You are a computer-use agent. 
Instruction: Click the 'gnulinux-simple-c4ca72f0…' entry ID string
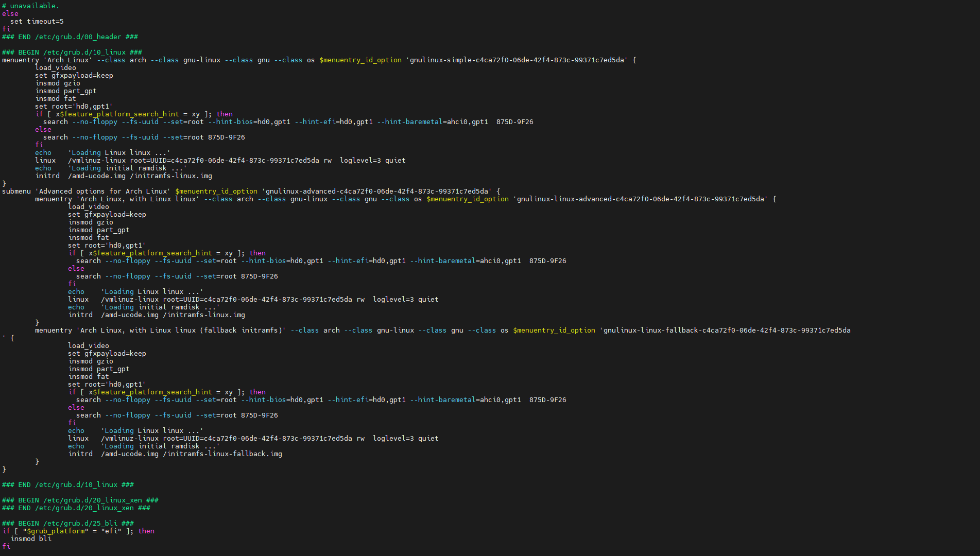tap(517, 60)
